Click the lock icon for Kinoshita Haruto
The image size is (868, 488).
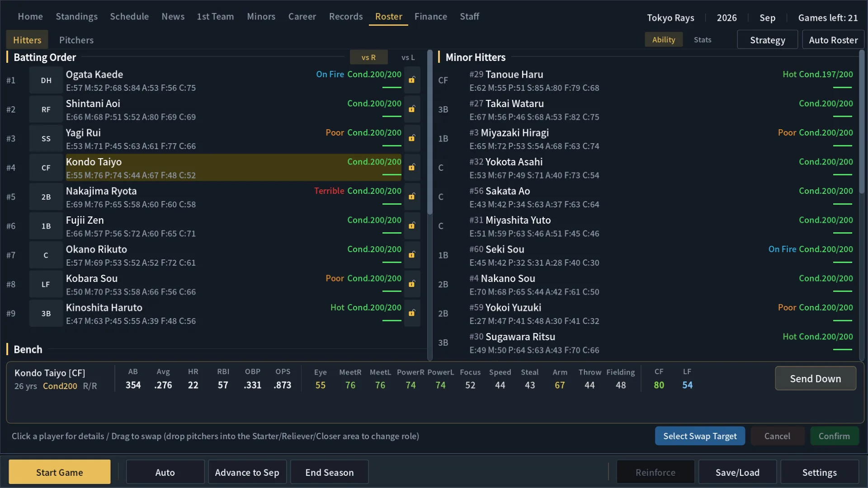click(x=412, y=313)
